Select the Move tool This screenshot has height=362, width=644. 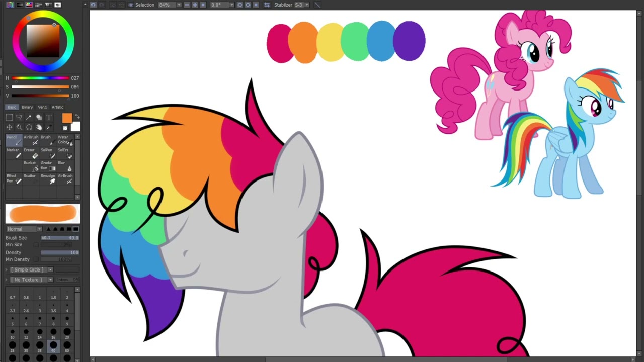tap(10, 127)
